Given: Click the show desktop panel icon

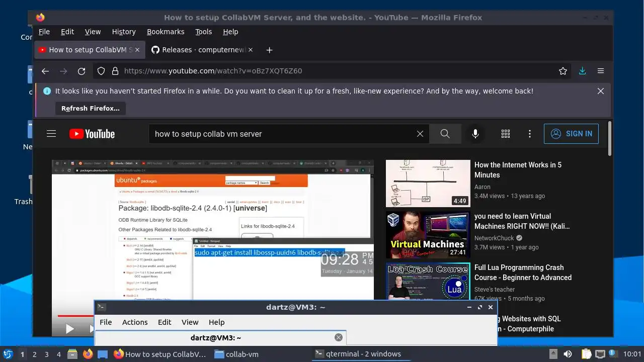Looking at the screenshot, I should [103, 354].
